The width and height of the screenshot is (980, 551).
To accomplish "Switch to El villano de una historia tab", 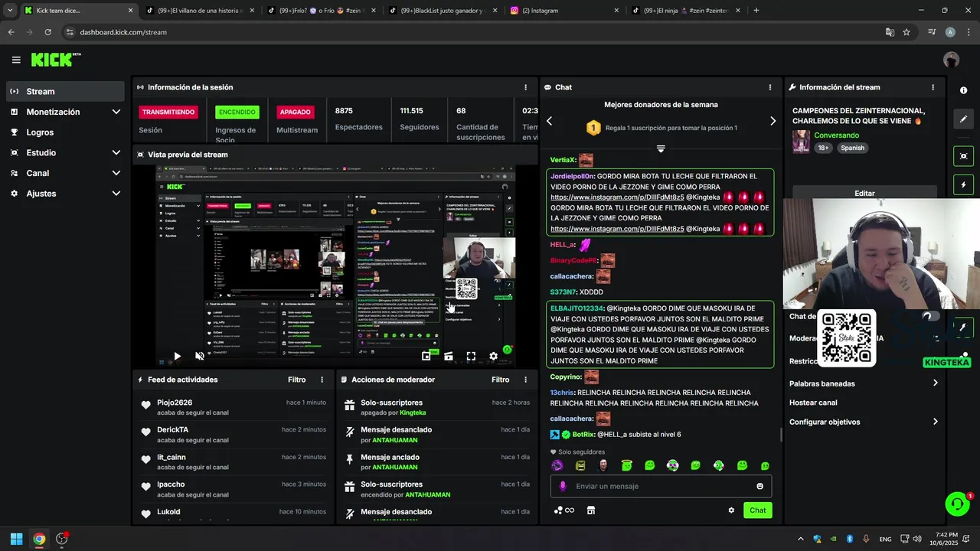I will click(x=201, y=11).
